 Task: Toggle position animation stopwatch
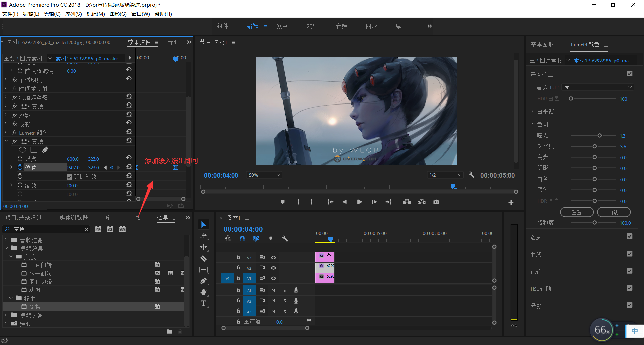click(20, 167)
